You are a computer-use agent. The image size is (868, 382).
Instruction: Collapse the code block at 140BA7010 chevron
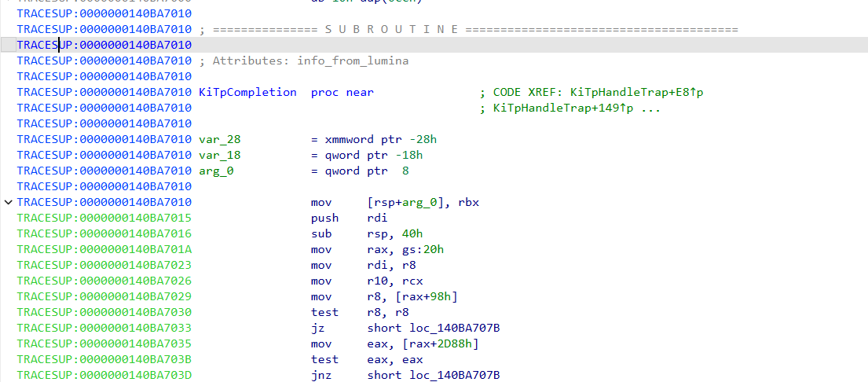[8, 202]
